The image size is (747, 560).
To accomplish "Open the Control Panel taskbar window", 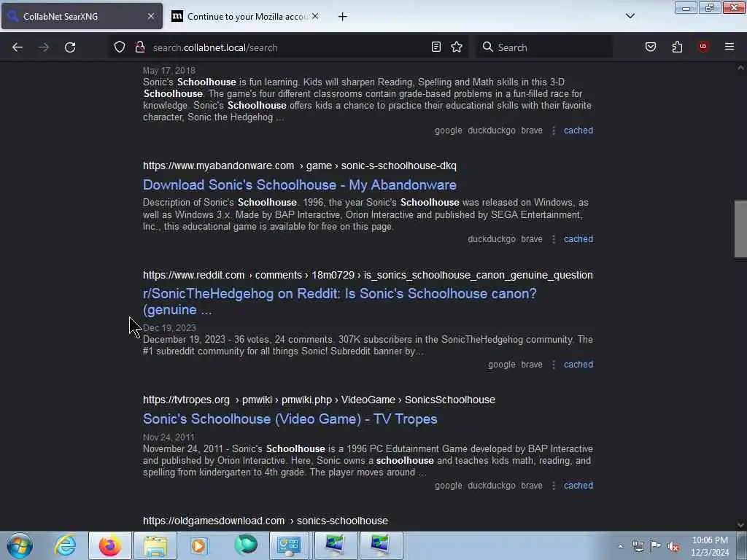I will (x=289, y=545).
